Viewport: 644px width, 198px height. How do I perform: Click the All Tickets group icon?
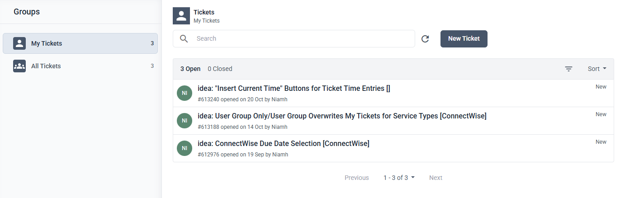pyautogui.click(x=19, y=66)
